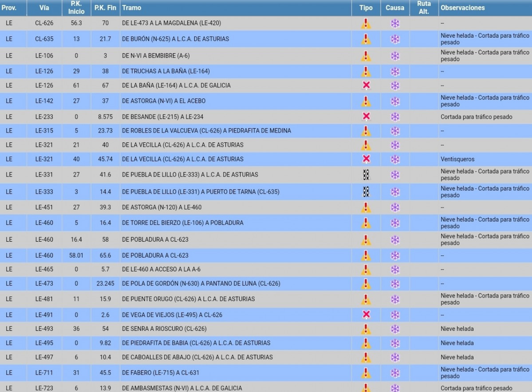532x392 pixels.
Task: Click warning icon in LE-495 row
Action: click(366, 343)
